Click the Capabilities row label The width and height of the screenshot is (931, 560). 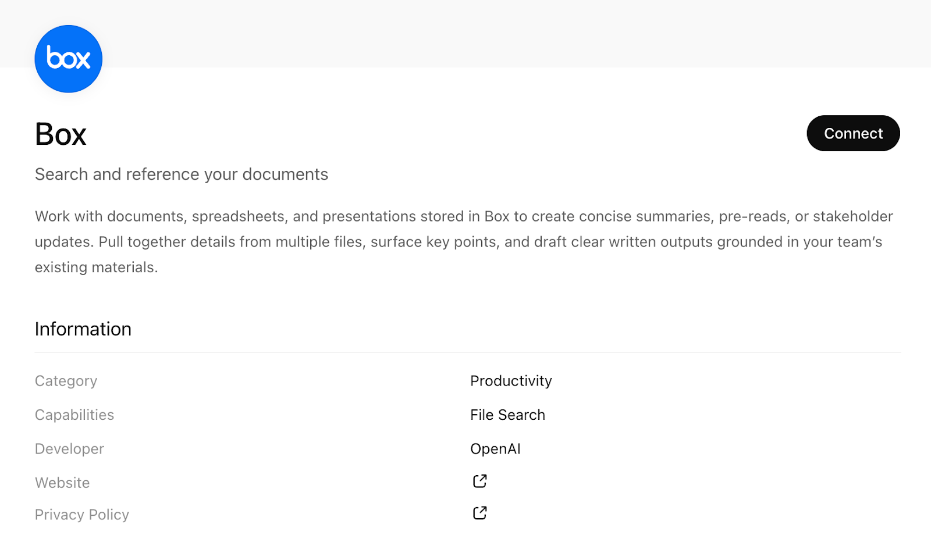[x=74, y=415]
